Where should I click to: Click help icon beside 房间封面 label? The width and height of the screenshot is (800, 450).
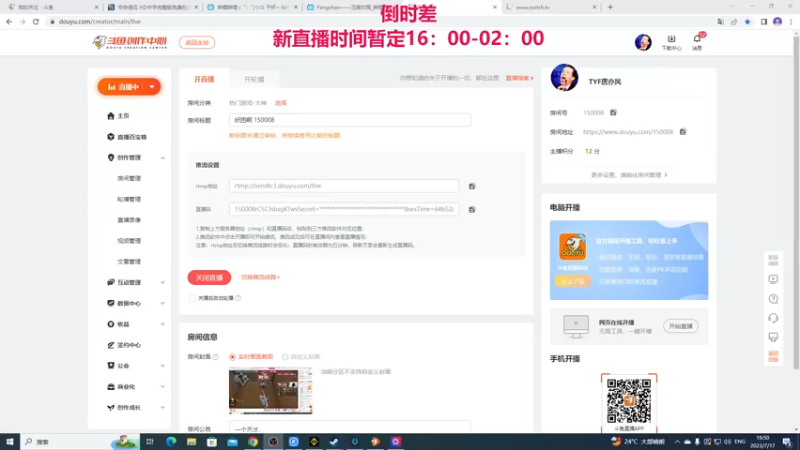pyautogui.click(x=215, y=357)
